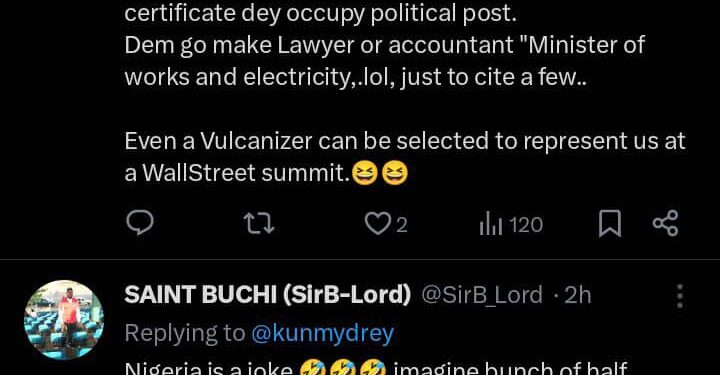
Task: Click the 120 views count
Action: (526, 225)
